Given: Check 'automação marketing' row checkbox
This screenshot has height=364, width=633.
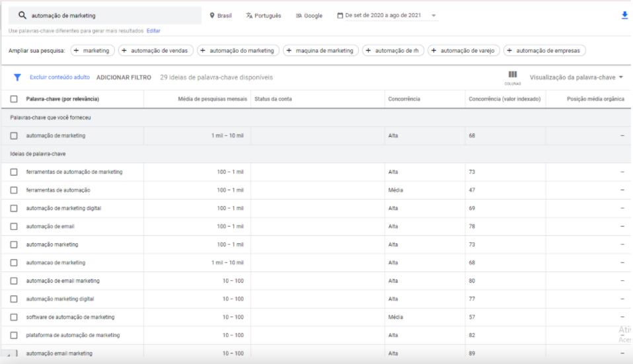Looking at the screenshot, I should [14, 244].
